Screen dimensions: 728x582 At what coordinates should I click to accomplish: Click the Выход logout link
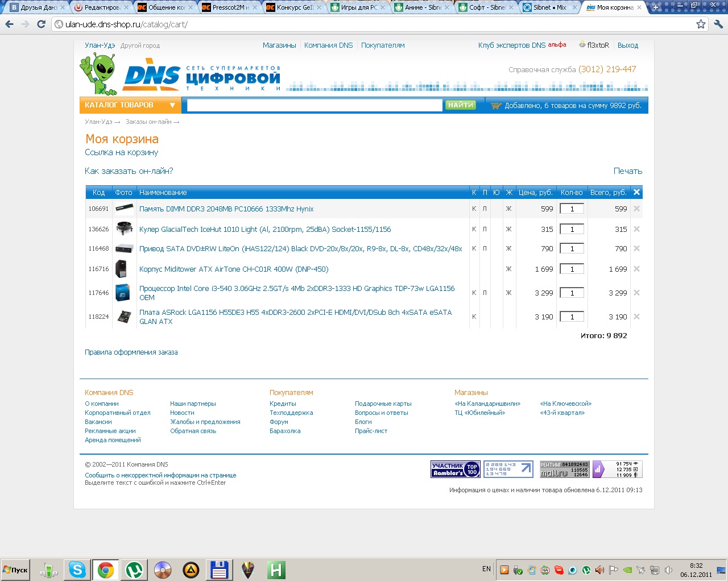pyautogui.click(x=628, y=45)
